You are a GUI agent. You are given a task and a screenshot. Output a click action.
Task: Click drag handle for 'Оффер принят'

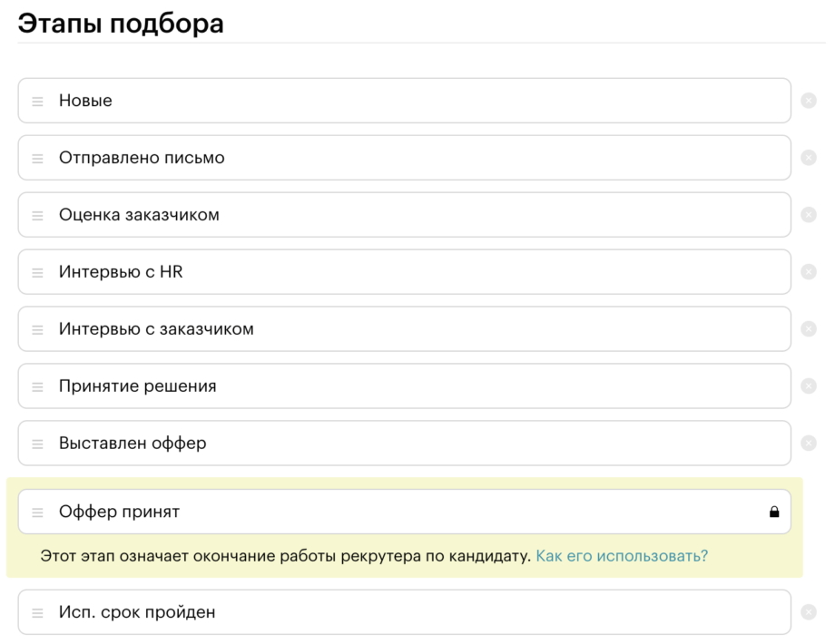tap(38, 512)
